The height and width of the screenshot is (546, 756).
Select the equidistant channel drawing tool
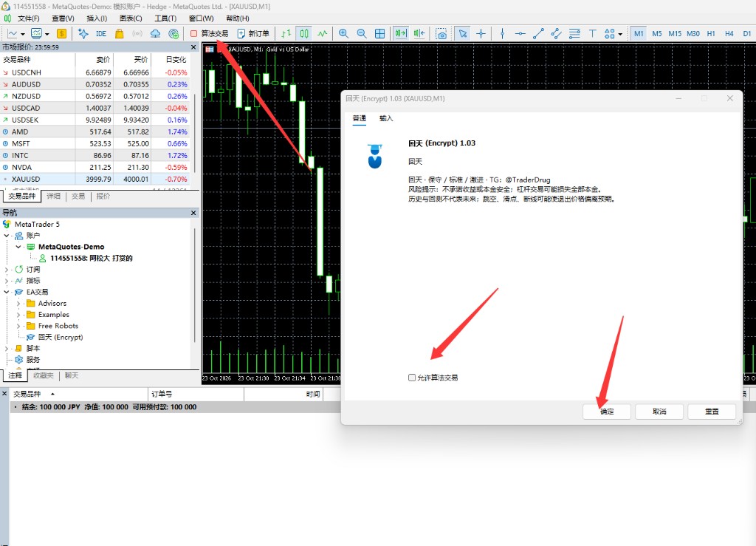[x=557, y=33]
